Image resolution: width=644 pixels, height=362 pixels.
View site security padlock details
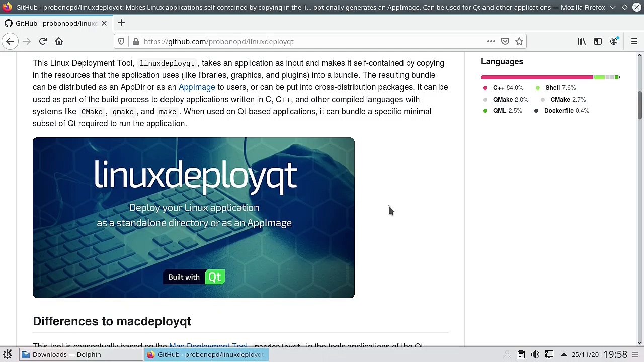point(135,41)
